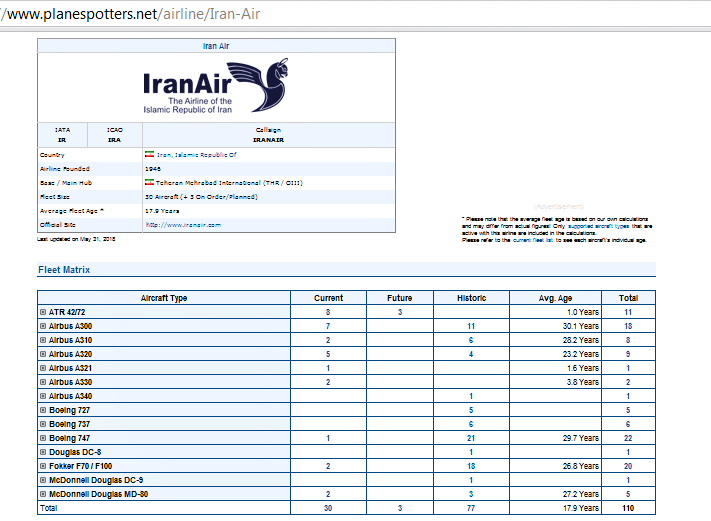711x521 pixels.
Task: Click Fokker F70 / F100 historic count 18
Action: tap(471, 466)
